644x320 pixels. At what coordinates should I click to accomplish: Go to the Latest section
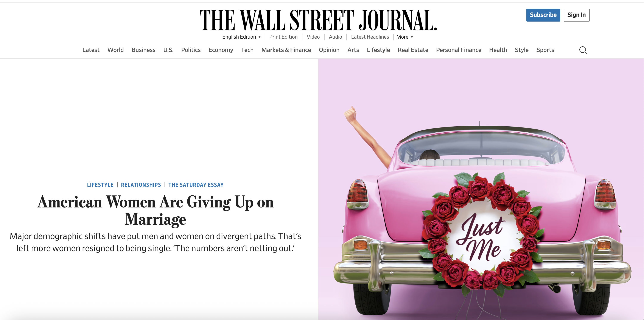click(x=91, y=50)
